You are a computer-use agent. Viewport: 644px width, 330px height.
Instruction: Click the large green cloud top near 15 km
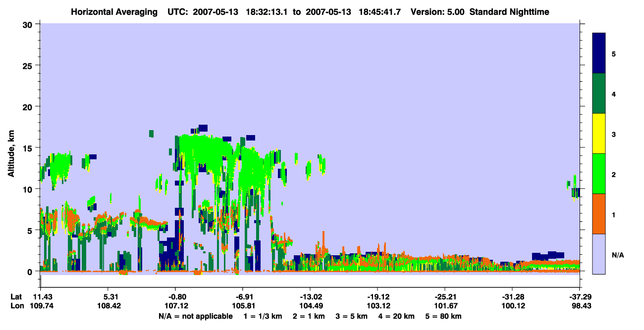pos(206,148)
